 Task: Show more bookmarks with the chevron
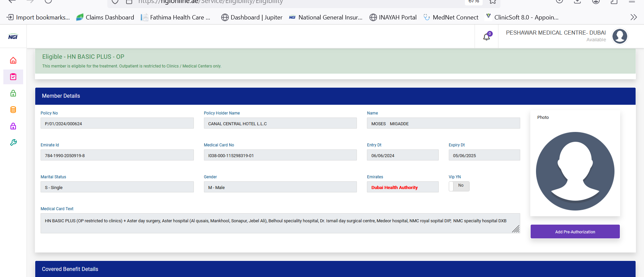pyautogui.click(x=633, y=17)
